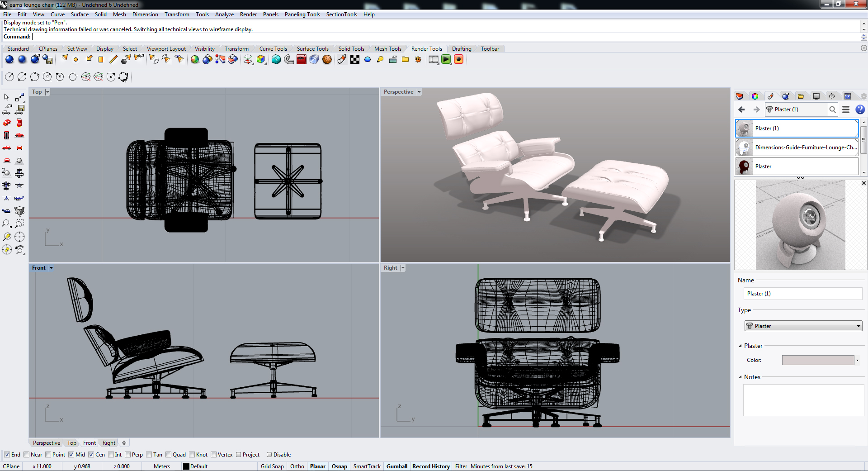Viewport: 868px width, 471px height.
Task: Toggle Ortho in status bar
Action: click(x=297, y=466)
